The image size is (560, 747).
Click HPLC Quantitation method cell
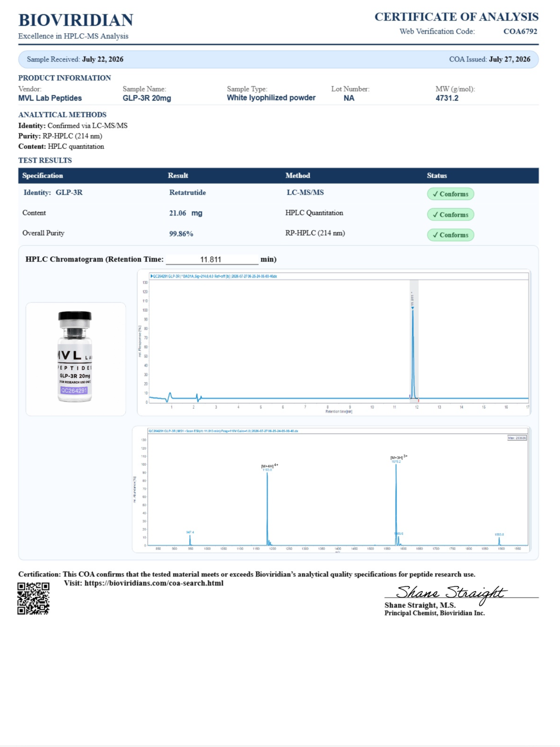pos(314,213)
